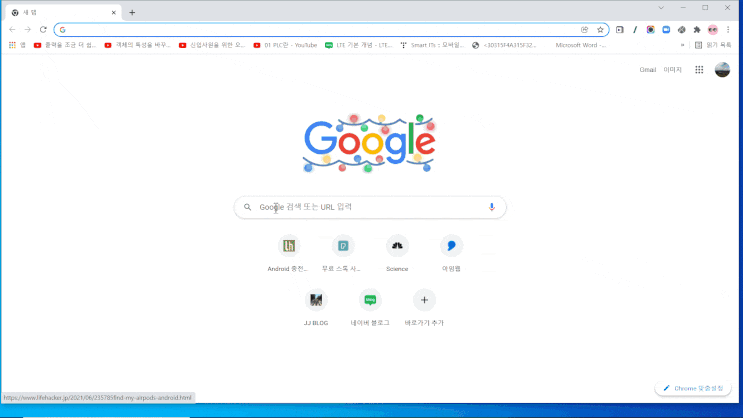Open the Google apps grid
The width and height of the screenshot is (743, 418).
699,70
